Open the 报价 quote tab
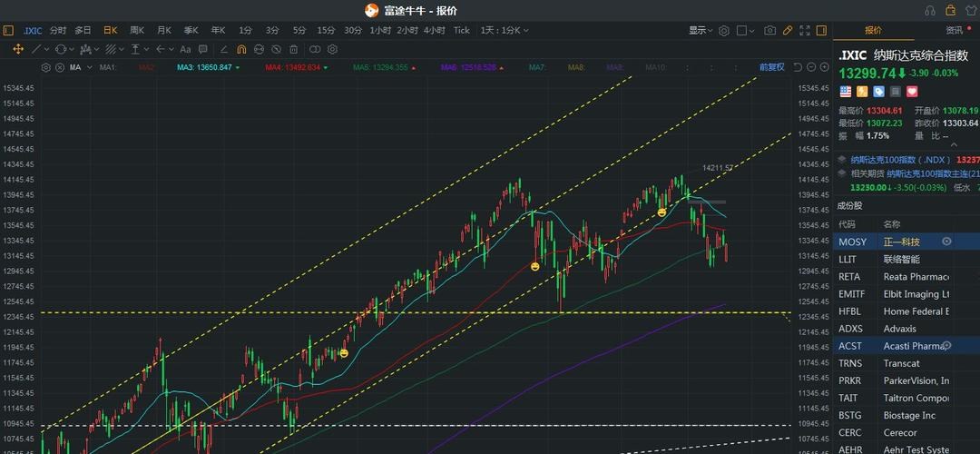The height and width of the screenshot is (454, 980). 873,30
